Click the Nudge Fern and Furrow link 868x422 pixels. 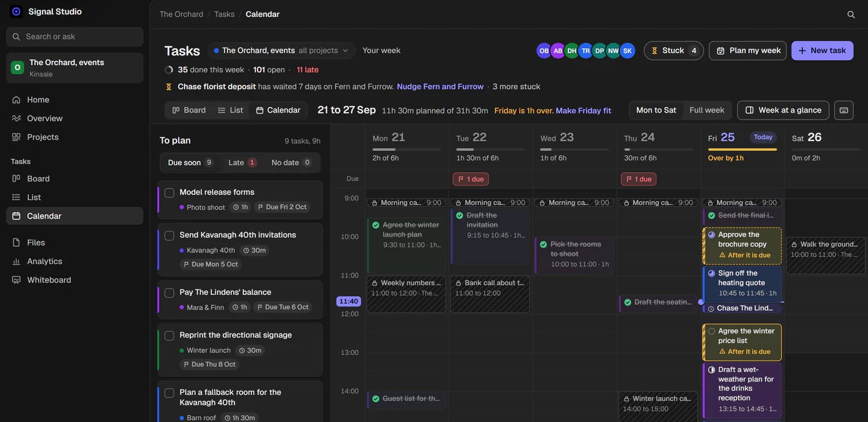(x=440, y=87)
